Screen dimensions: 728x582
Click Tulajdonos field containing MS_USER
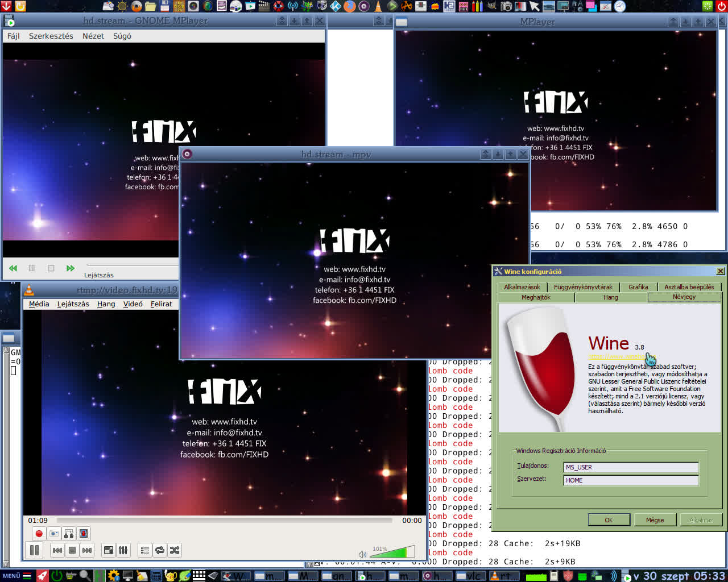click(631, 467)
